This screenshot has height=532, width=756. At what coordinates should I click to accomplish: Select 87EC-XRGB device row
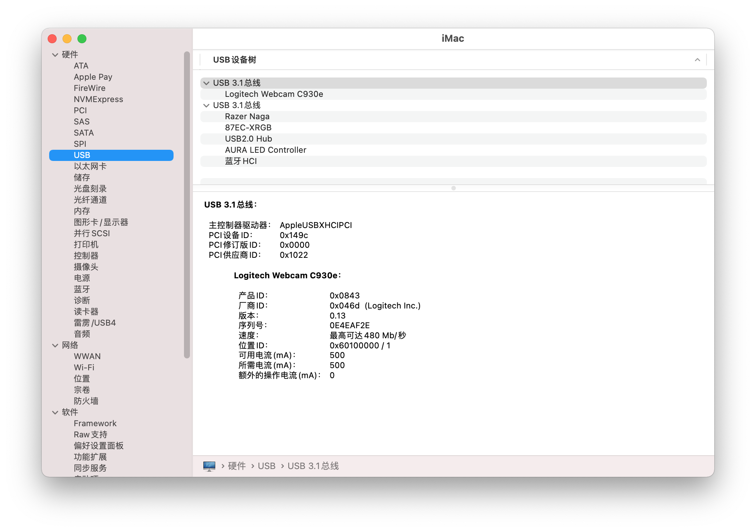coord(453,128)
